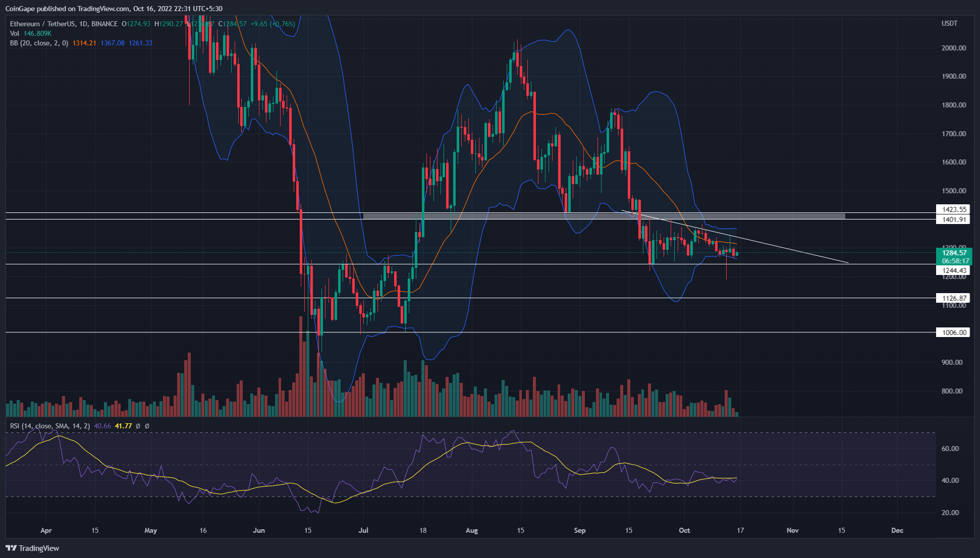Click the close price value C1284.57
This screenshot has height=558, width=980.
pyautogui.click(x=233, y=24)
